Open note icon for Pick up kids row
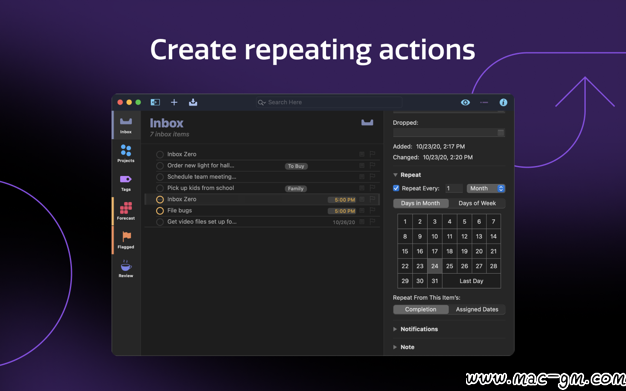 point(362,188)
